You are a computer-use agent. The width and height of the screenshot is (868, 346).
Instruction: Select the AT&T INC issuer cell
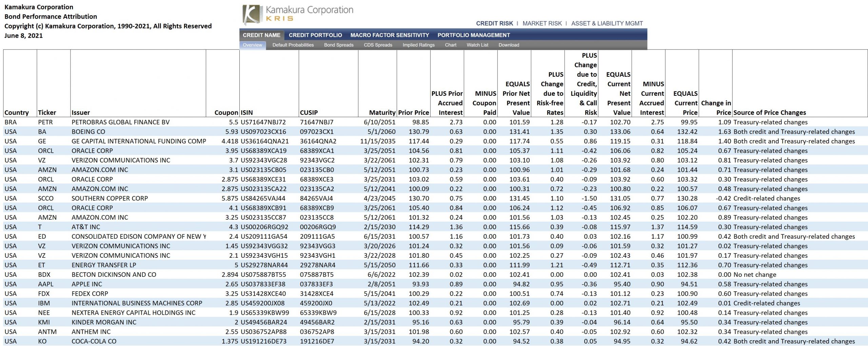pyautogui.click(x=86, y=227)
